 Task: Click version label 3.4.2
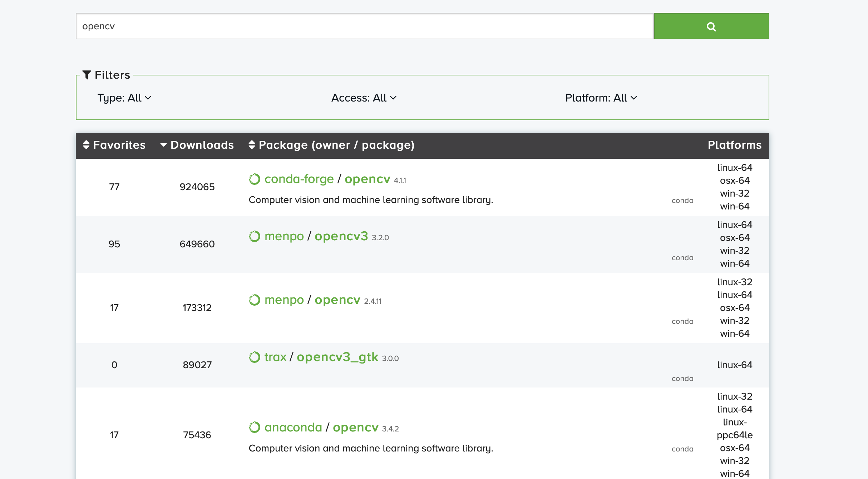point(390,429)
